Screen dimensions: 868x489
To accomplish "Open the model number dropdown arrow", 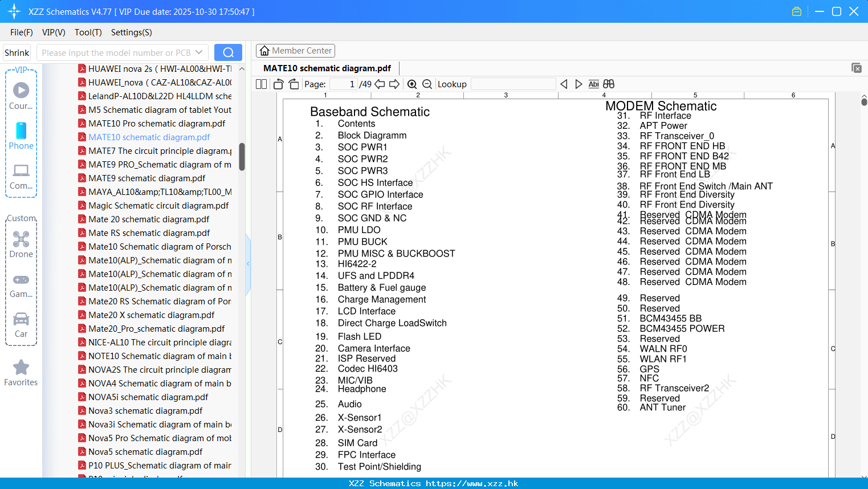I will pos(199,52).
